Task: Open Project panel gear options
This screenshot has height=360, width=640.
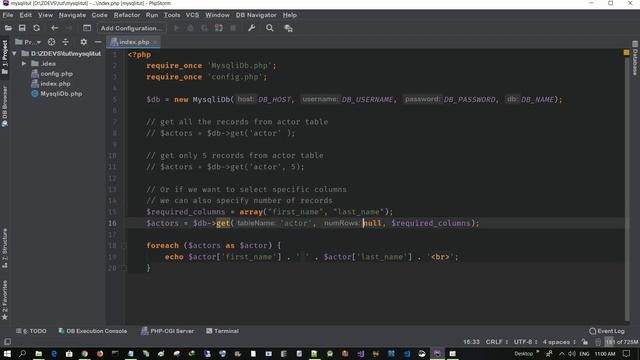Action: point(84,42)
